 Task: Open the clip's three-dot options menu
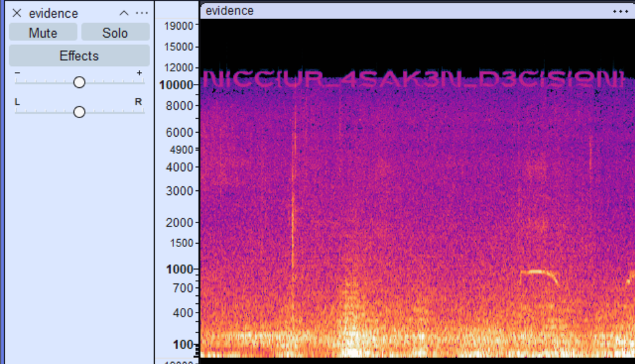(620, 11)
